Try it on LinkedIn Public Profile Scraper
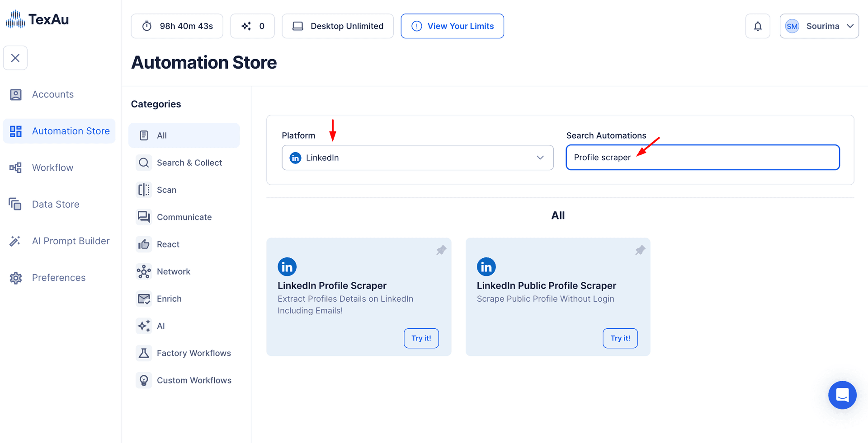The height and width of the screenshot is (443, 868). pyautogui.click(x=620, y=338)
